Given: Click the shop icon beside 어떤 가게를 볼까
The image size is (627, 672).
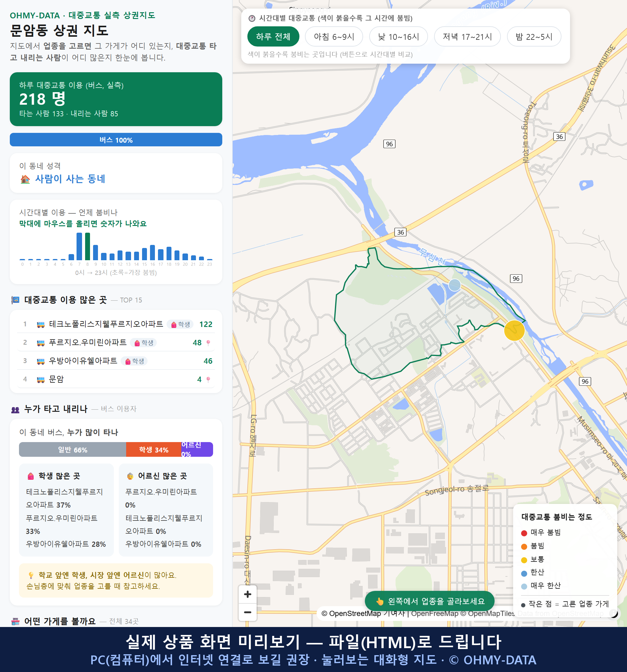Looking at the screenshot, I should point(15,621).
